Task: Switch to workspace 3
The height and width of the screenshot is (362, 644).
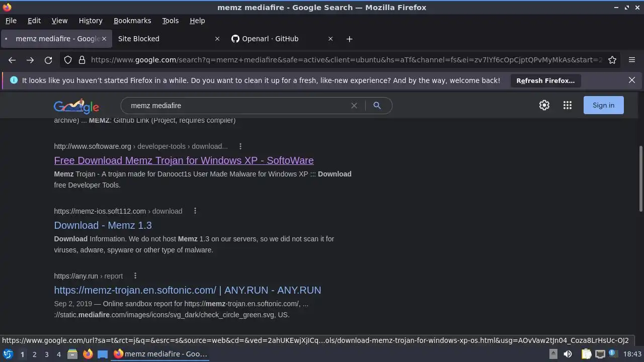Action: tap(46, 354)
